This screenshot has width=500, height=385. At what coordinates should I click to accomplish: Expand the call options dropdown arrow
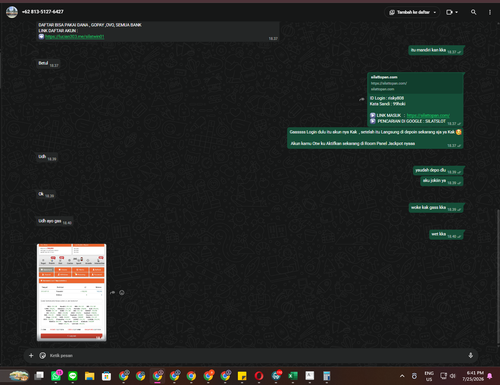click(457, 12)
